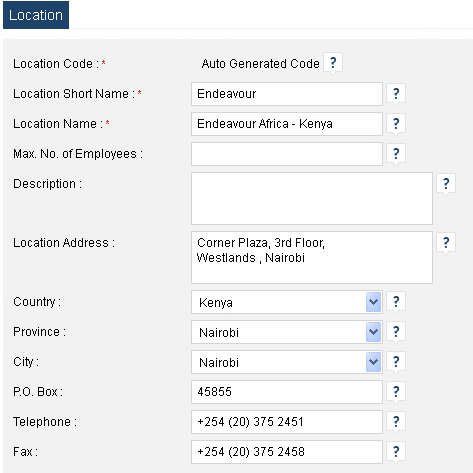Focus the empty Max. No. of Employees field
This screenshot has width=473, height=473.
tap(287, 154)
